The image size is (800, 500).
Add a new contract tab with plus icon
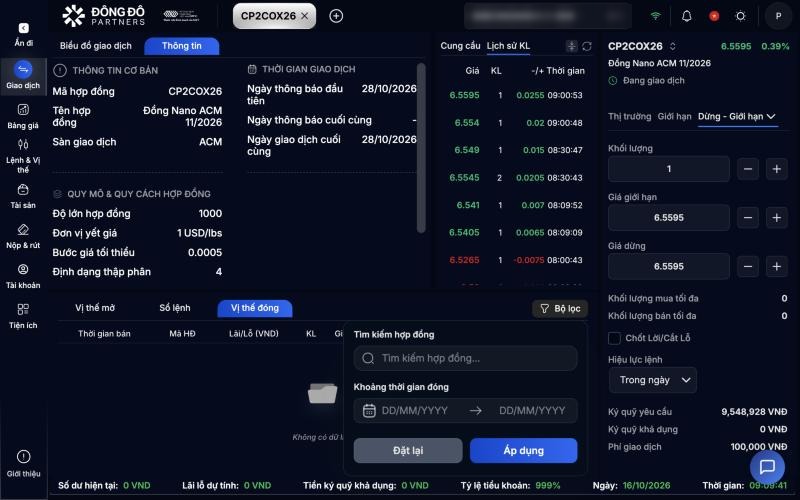pyautogui.click(x=336, y=16)
